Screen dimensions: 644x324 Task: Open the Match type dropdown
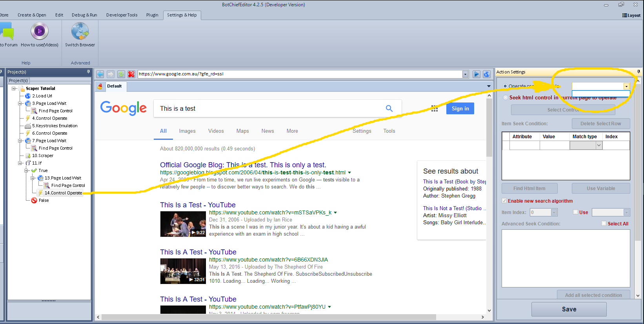pyautogui.click(x=599, y=145)
